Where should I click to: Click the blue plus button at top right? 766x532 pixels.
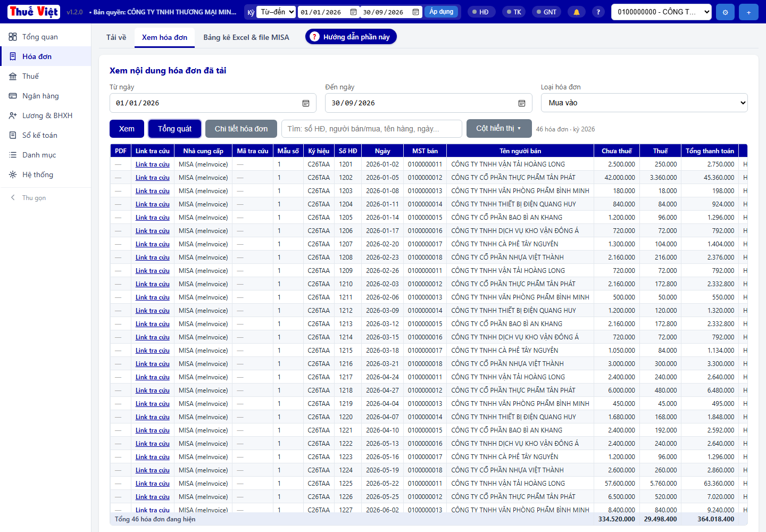(748, 12)
